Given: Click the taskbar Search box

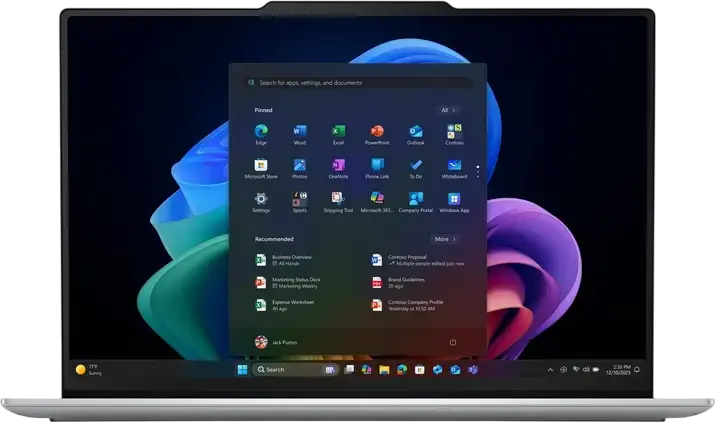Looking at the screenshot, I should pos(295,369).
